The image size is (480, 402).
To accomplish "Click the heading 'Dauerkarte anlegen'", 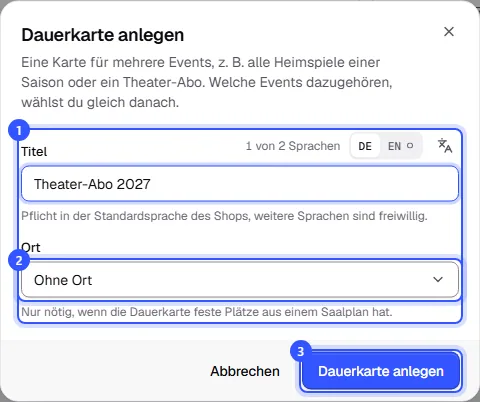I will pos(103,35).
